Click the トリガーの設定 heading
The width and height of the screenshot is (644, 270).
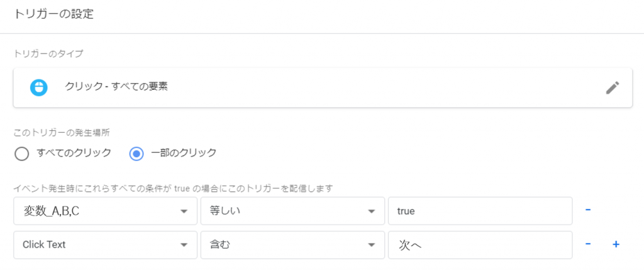pyautogui.click(x=54, y=14)
